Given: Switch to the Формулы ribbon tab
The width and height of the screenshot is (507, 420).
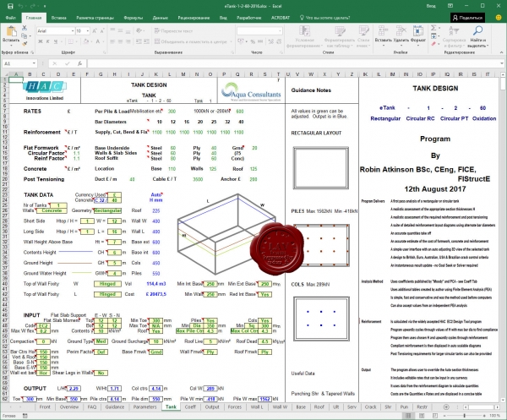Looking at the screenshot, I should pyautogui.click(x=134, y=18).
